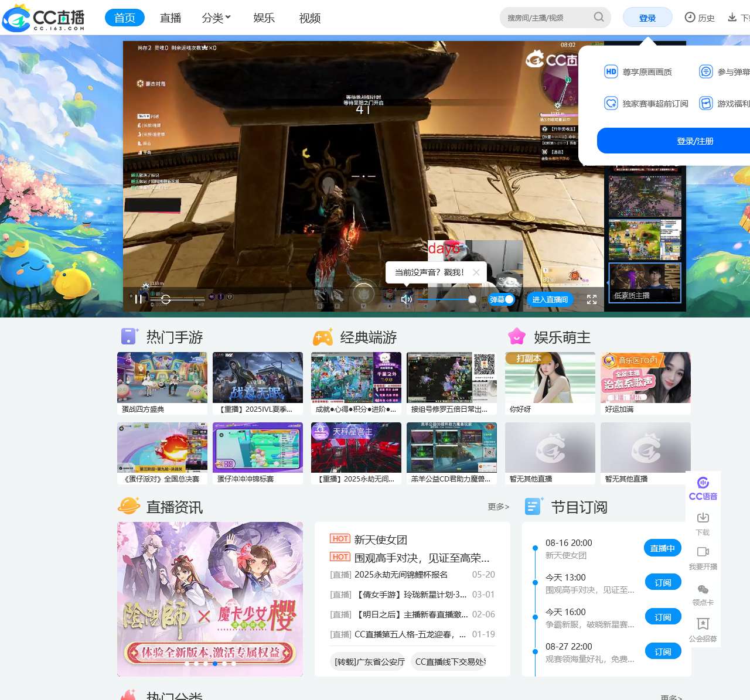Screen dimensions: 750x700
Task: Subscribe to the 08-27 22:00 program
Action: click(663, 651)
